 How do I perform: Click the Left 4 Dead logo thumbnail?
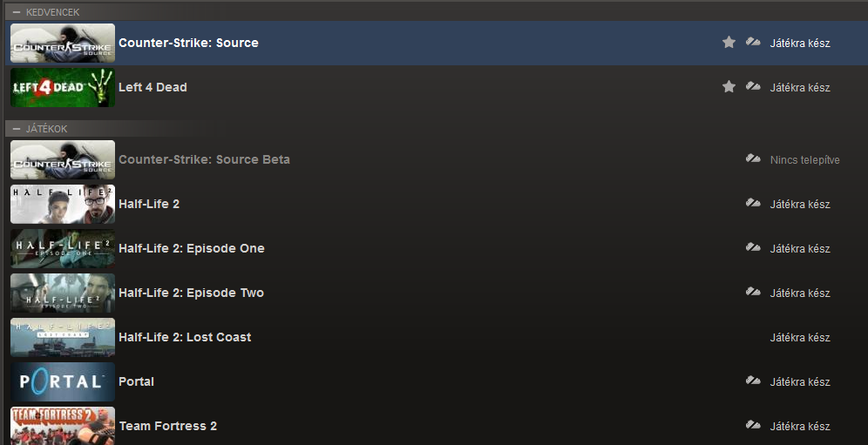[63, 87]
